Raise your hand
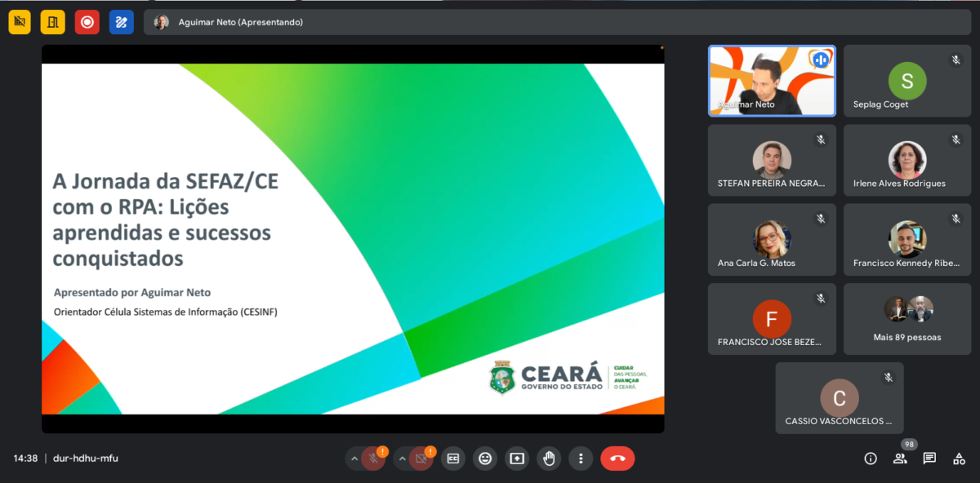Screen dimensions: 980x483 pos(549,459)
